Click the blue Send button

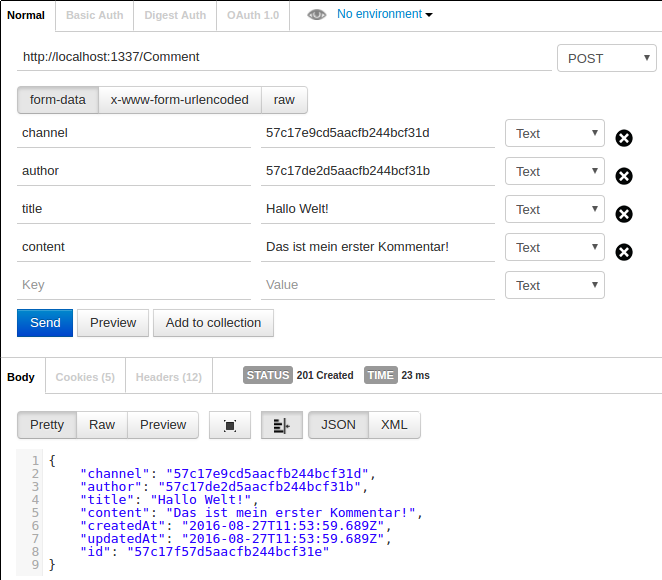pyautogui.click(x=45, y=323)
